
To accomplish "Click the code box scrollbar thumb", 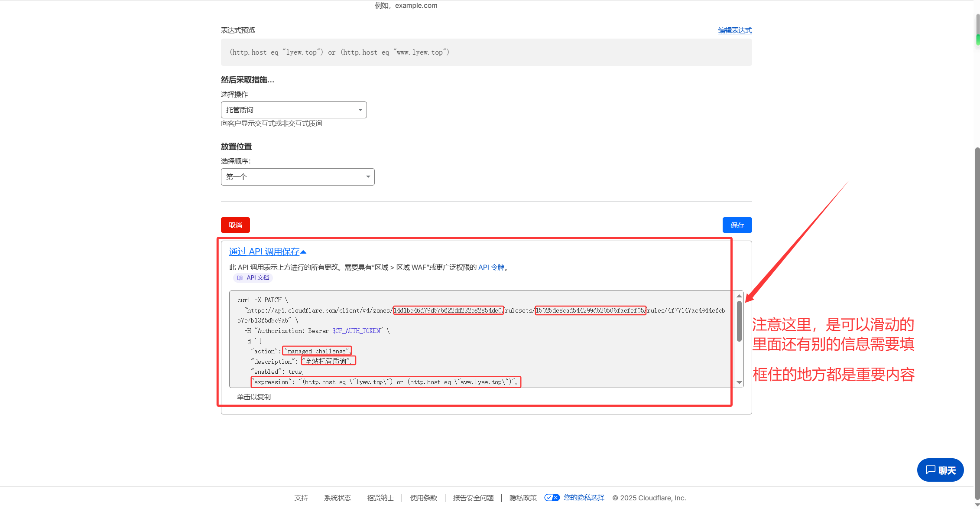I will [739, 321].
